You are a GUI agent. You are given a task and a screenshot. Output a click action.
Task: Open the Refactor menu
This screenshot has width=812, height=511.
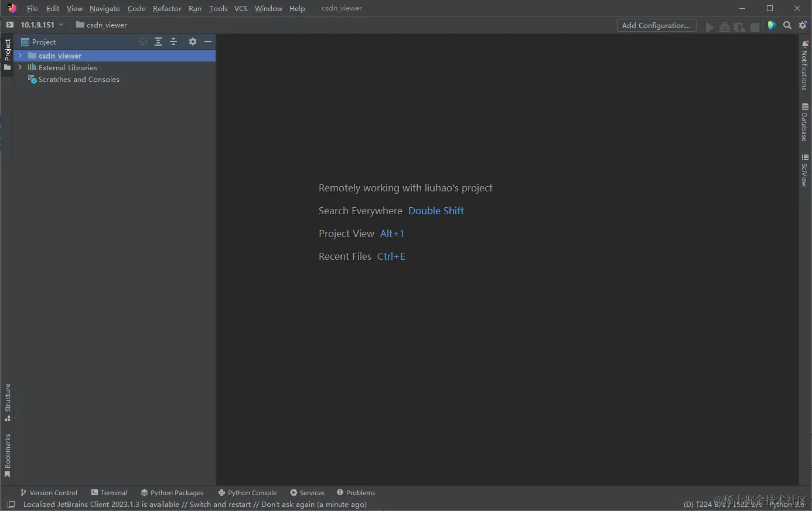[x=167, y=8]
